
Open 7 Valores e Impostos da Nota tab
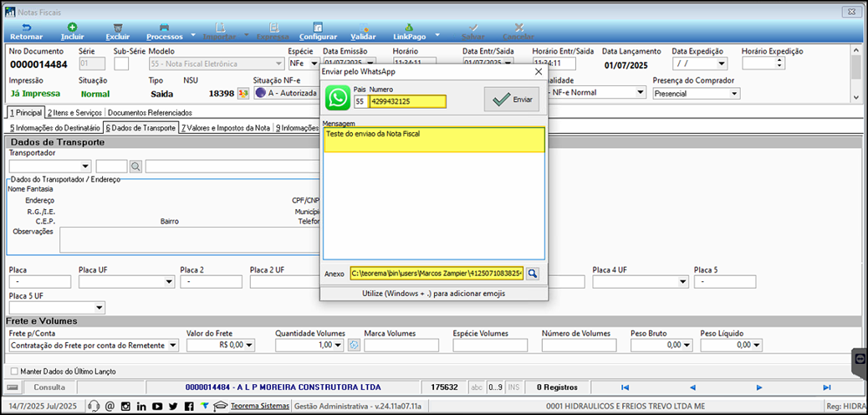(x=226, y=128)
